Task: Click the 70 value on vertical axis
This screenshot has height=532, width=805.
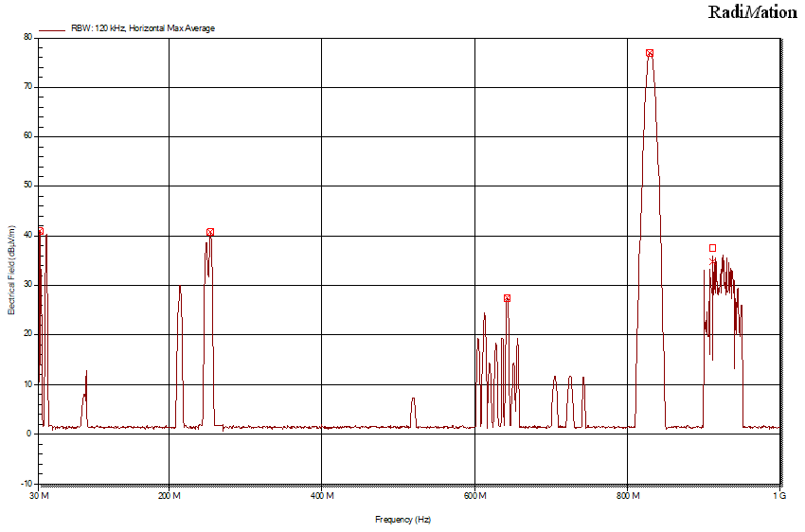Action: click(x=27, y=86)
